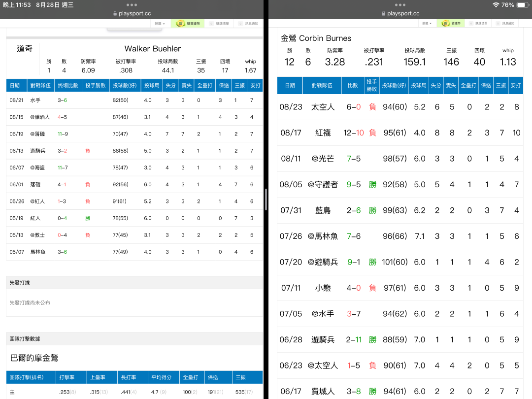Click the 對戰隊伍 header in Buehler's table
The height and width of the screenshot is (399, 532).
tap(41, 86)
